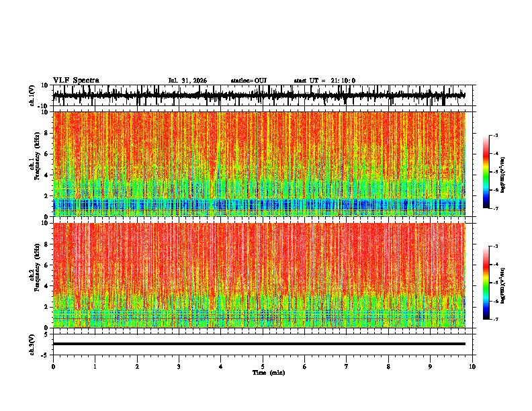Click time axis tick label "3"
Image resolution: width=532 pixels, height=411 pixels.
(179, 367)
